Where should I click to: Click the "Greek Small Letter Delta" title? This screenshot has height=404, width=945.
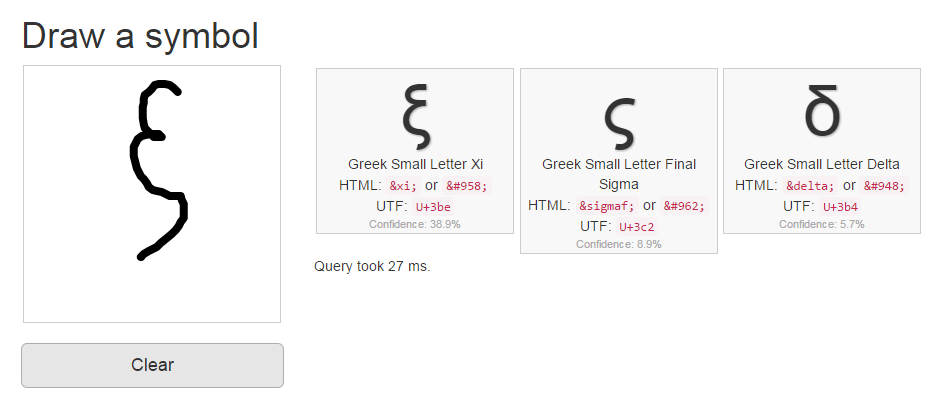(x=821, y=164)
